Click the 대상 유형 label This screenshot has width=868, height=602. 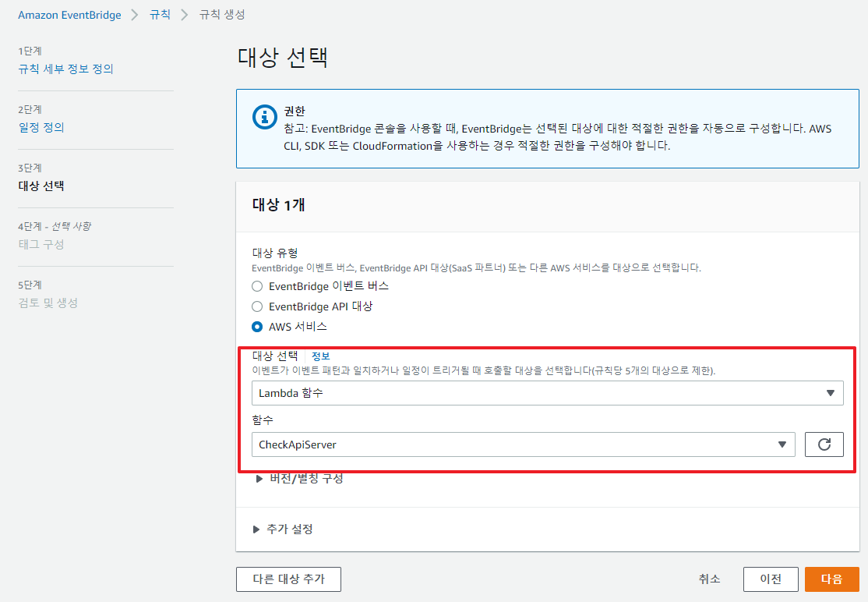pos(275,253)
